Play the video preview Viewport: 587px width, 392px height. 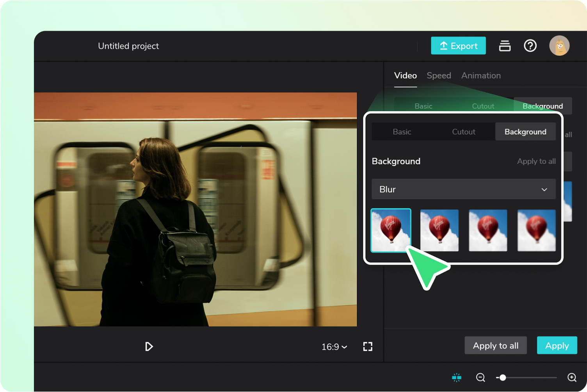pyautogui.click(x=149, y=346)
